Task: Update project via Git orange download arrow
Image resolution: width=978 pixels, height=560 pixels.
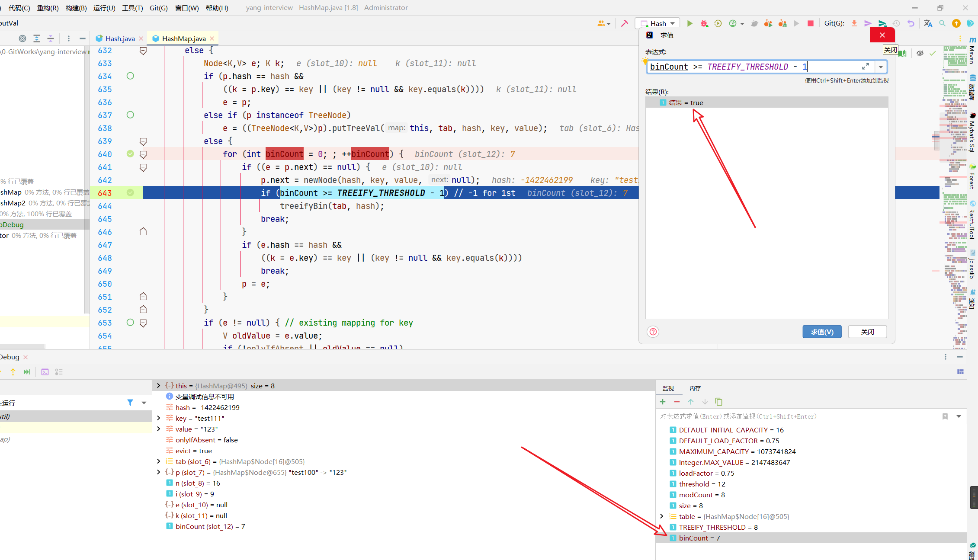Action: point(854,23)
